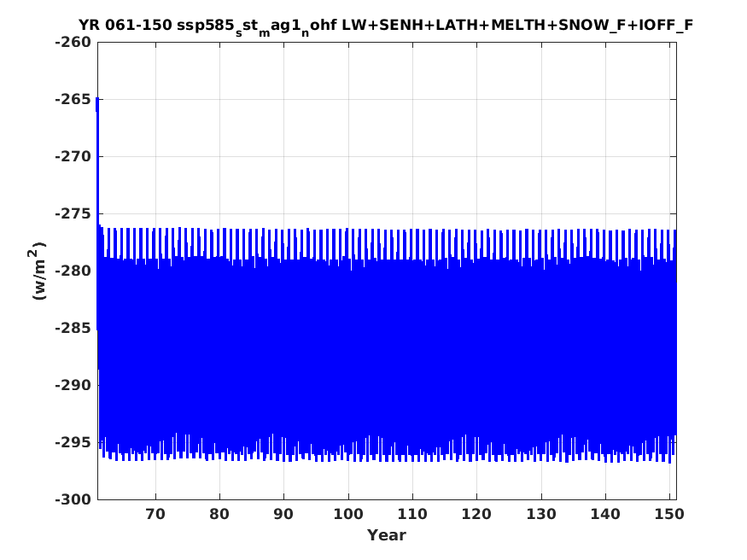Click y-axis tick label -300
Viewport: 747px width, 560px height.
[73, 499]
